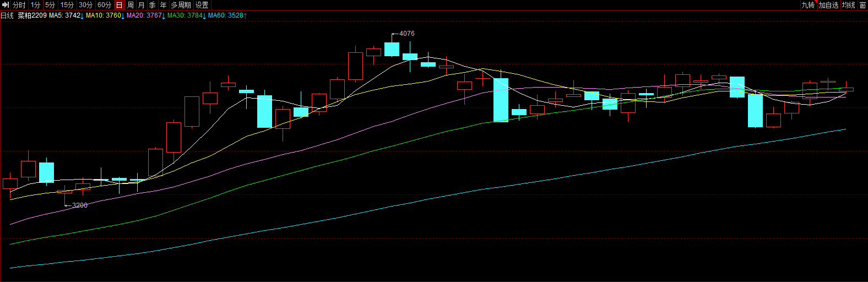Open 设置 settings

click(202, 5)
